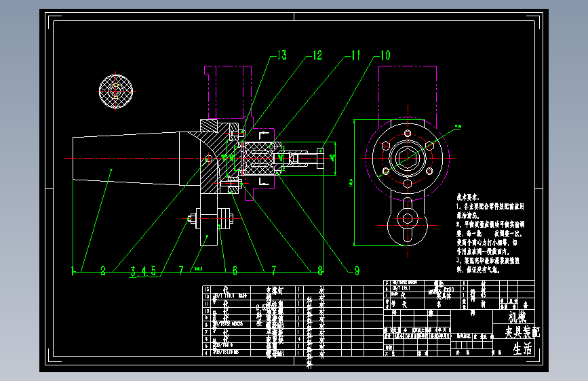588x381 pixels.
Task: Select magenta phantom outline above flange end view
Action: [408, 96]
